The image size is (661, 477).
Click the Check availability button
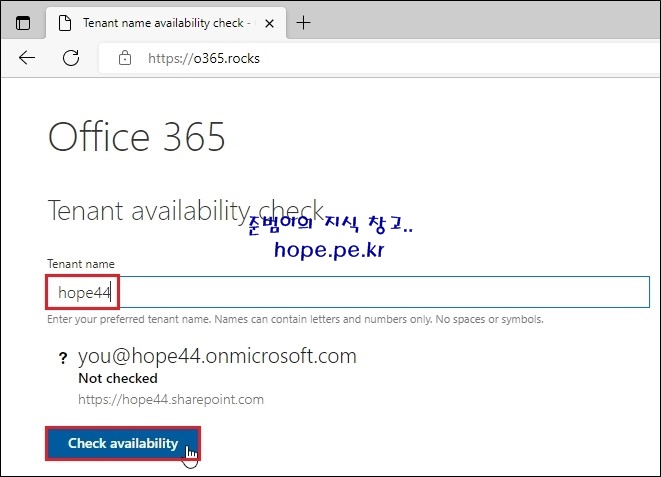[x=123, y=443]
